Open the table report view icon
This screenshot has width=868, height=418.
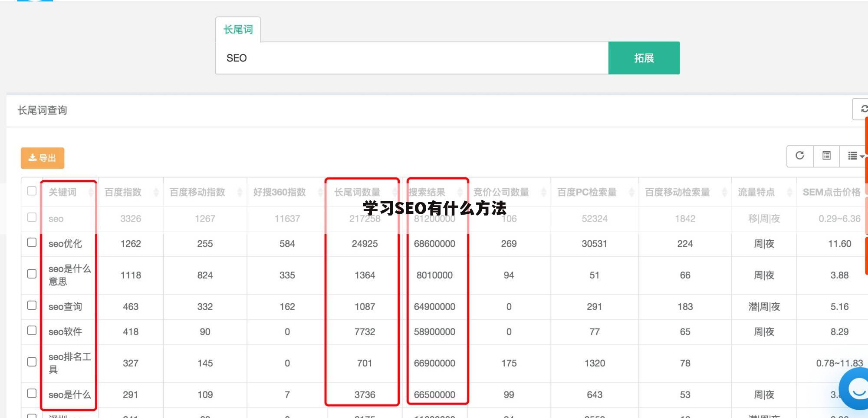(826, 156)
